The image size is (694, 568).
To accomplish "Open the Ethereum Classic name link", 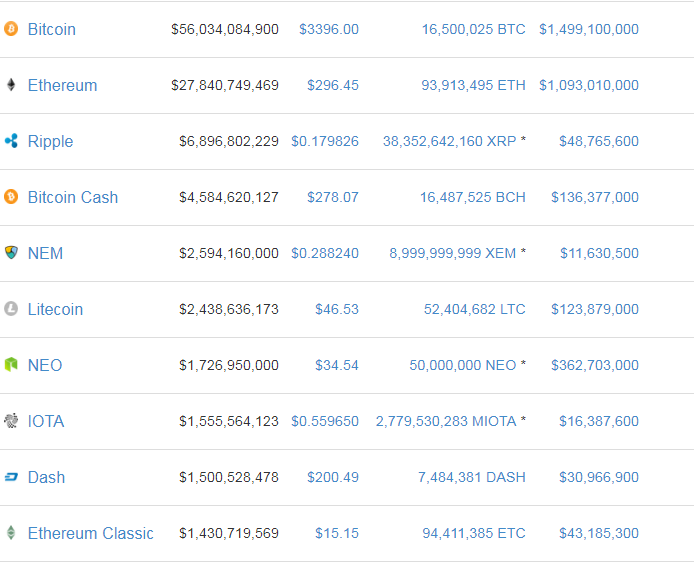I will tap(91, 533).
